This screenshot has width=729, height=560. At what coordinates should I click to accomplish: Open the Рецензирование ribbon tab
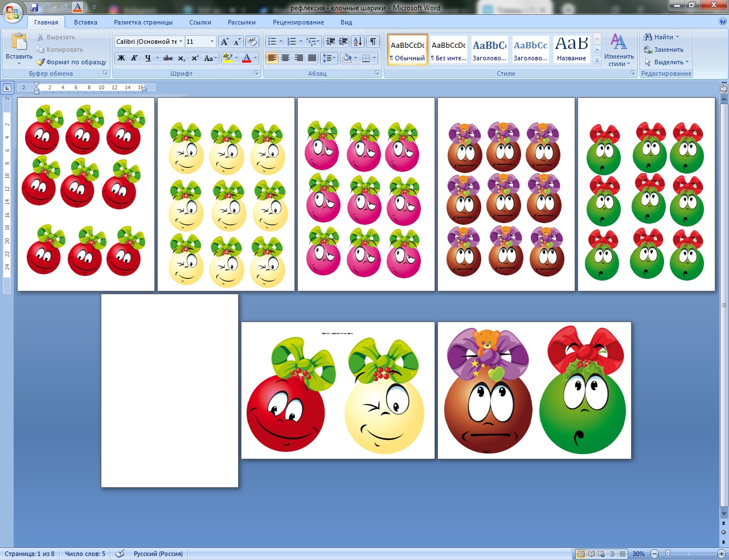pos(298,22)
